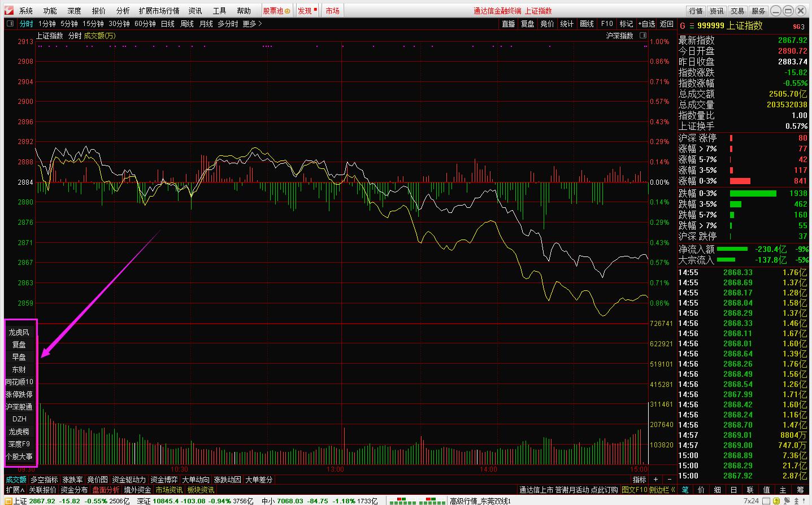812x505 pixels.
Task: Click the 返回 back button
Action: tap(667, 24)
